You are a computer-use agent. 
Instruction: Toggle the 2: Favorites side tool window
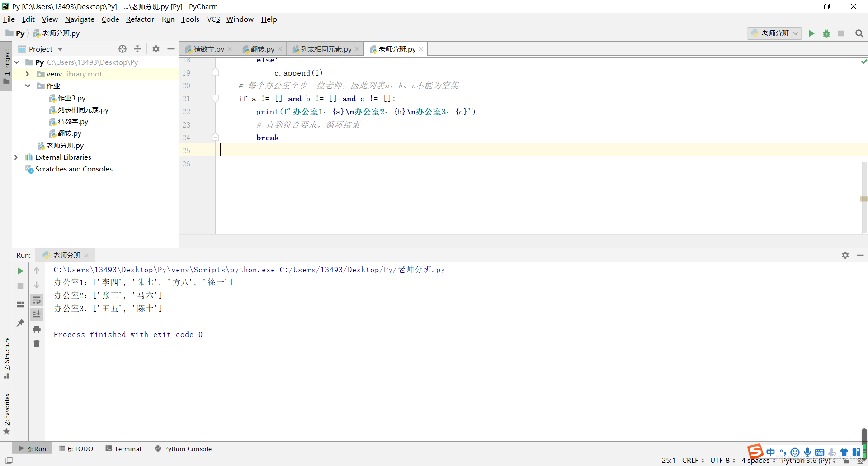point(6,414)
